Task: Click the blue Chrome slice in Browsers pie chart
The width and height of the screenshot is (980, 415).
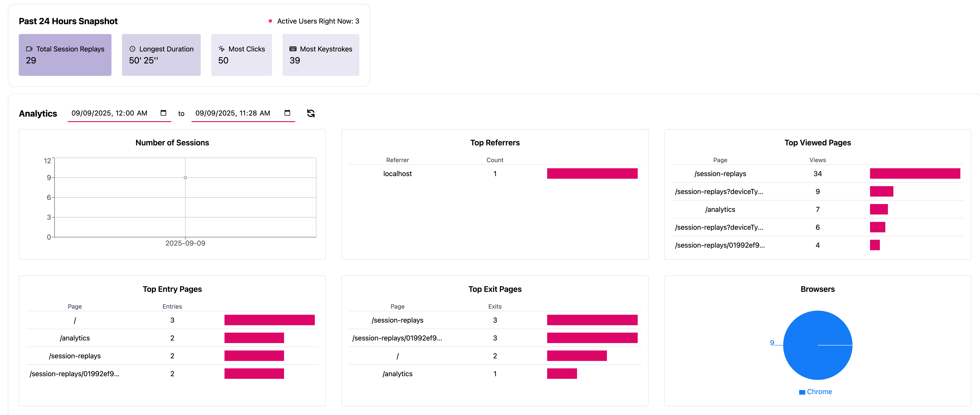Action: coord(817,345)
